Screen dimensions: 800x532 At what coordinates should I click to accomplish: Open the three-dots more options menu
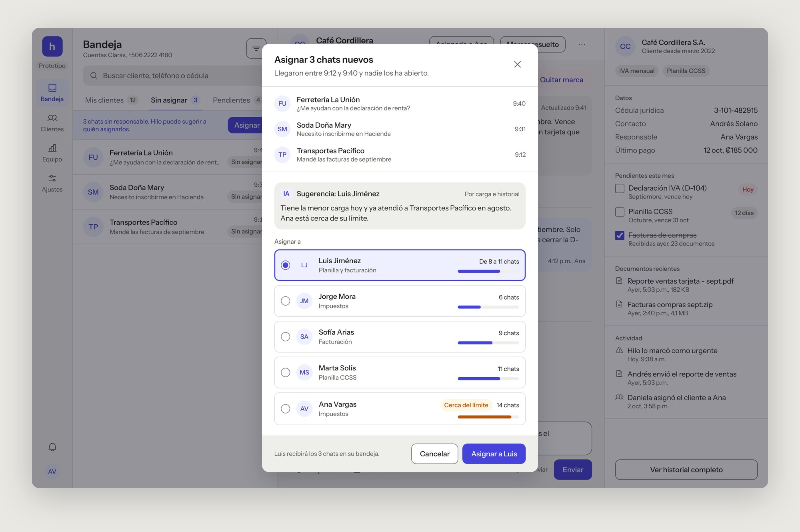coord(582,44)
